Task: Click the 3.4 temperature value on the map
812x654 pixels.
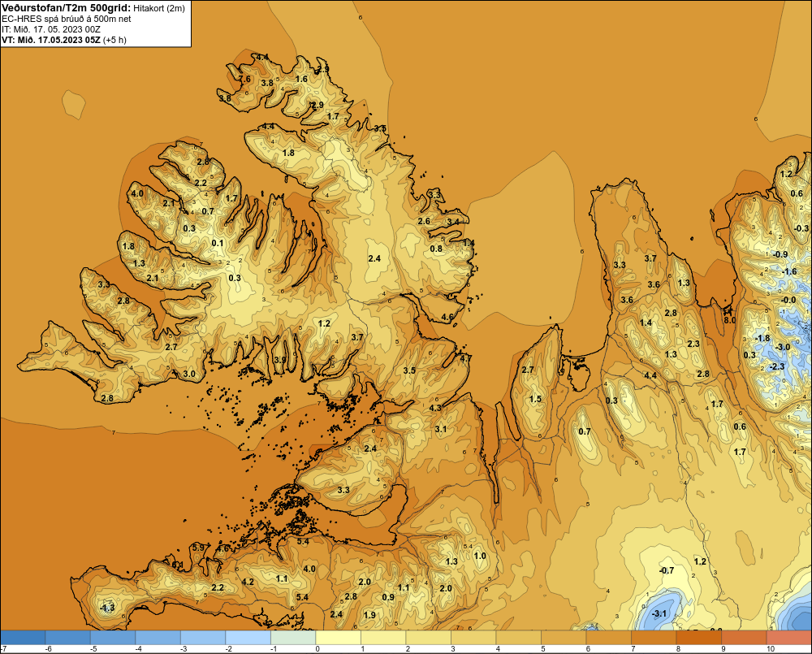Action: pos(453,222)
